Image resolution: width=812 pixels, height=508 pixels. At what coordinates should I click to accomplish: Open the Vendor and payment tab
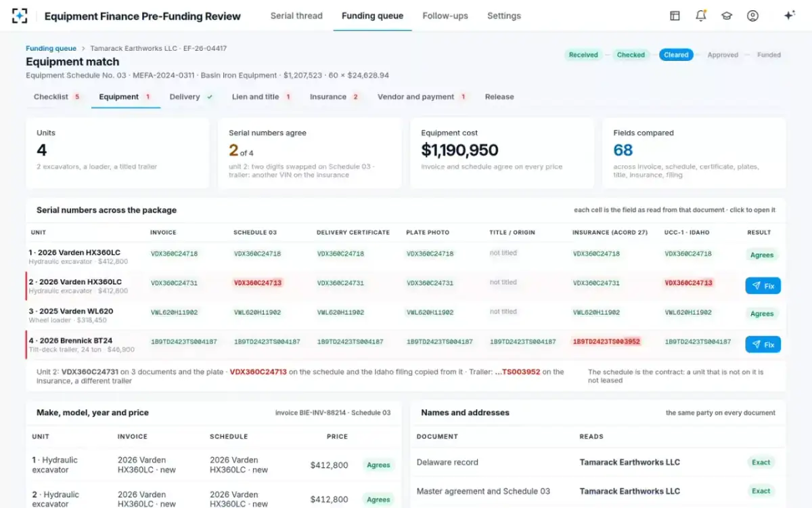422,97
